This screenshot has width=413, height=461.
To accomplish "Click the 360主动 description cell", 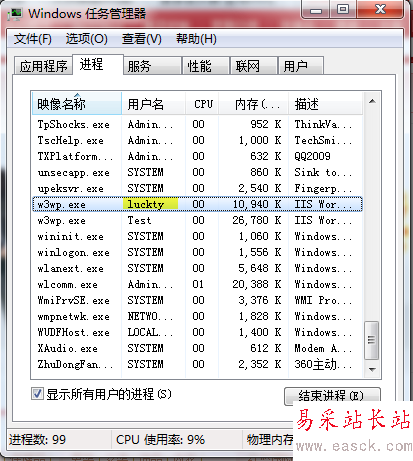I will click(323, 364).
